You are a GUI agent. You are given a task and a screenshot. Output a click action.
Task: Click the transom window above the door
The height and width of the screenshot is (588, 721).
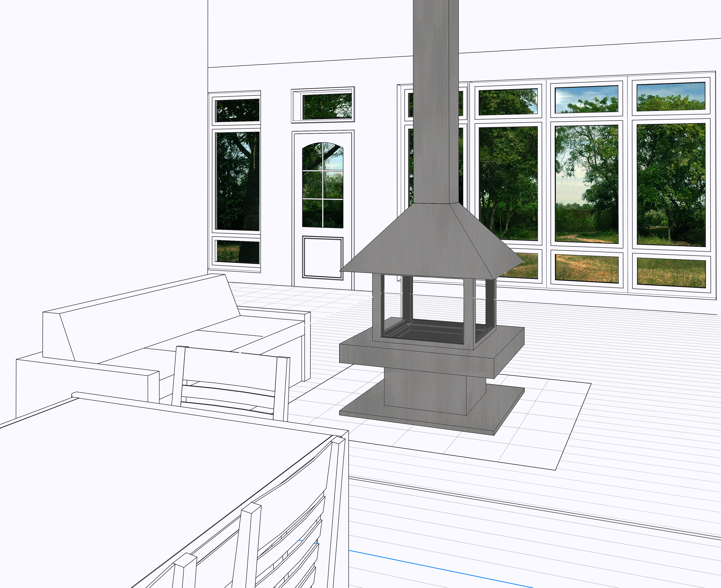[327, 106]
